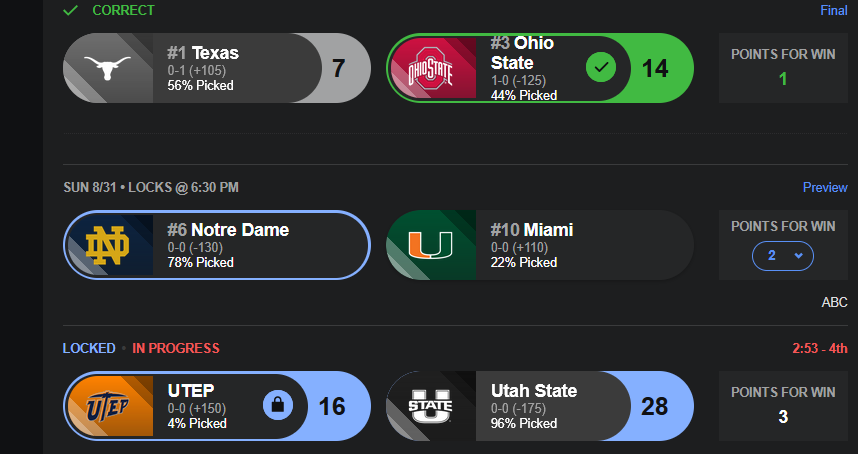Select the Utah State pick card

click(x=540, y=406)
